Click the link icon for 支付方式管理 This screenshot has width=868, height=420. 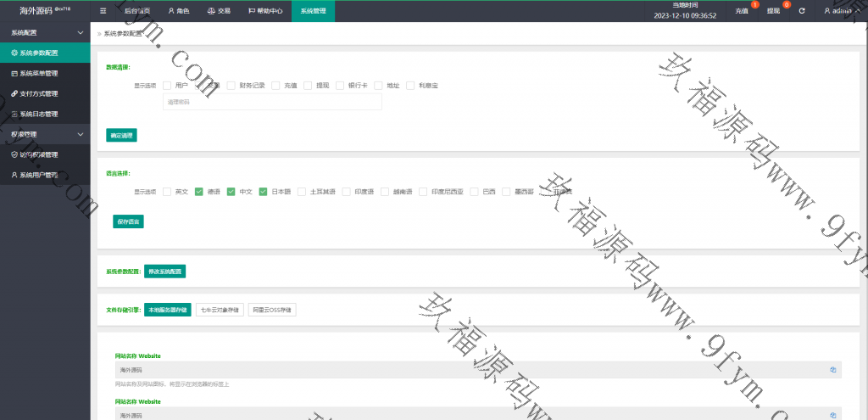point(14,93)
